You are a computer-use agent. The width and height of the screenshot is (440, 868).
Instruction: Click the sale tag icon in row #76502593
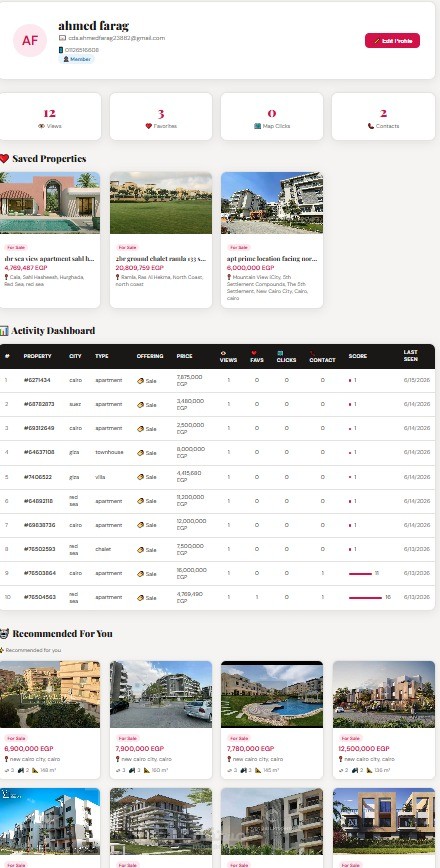pos(141,550)
